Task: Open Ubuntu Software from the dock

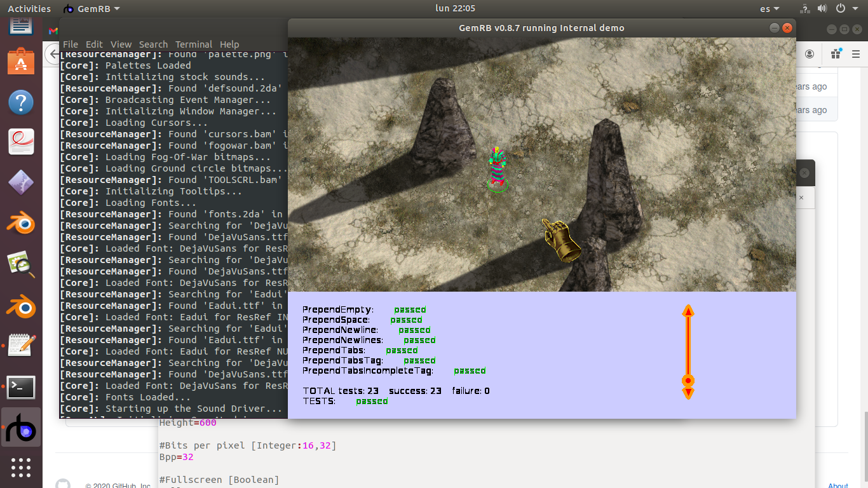Action: pyautogui.click(x=21, y=62)
